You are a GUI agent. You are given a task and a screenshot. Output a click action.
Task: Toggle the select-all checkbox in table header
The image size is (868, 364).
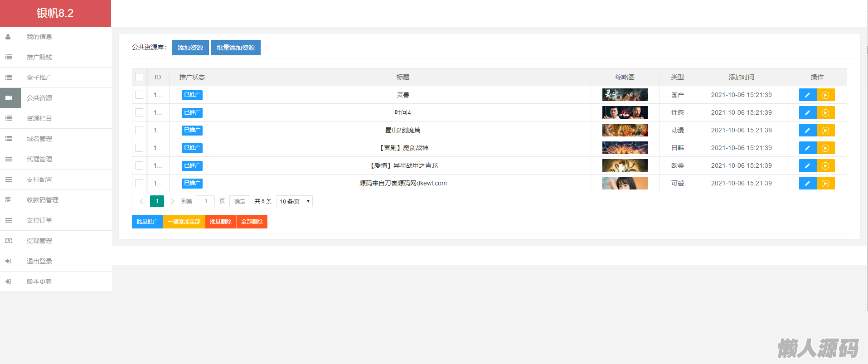[139, 77]
